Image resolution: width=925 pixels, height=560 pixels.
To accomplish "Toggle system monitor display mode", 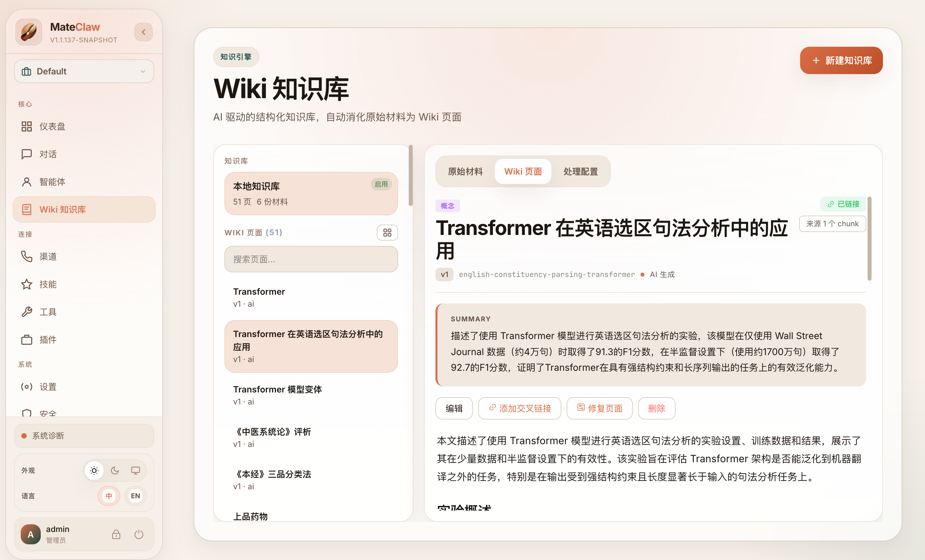I will 135,470.
